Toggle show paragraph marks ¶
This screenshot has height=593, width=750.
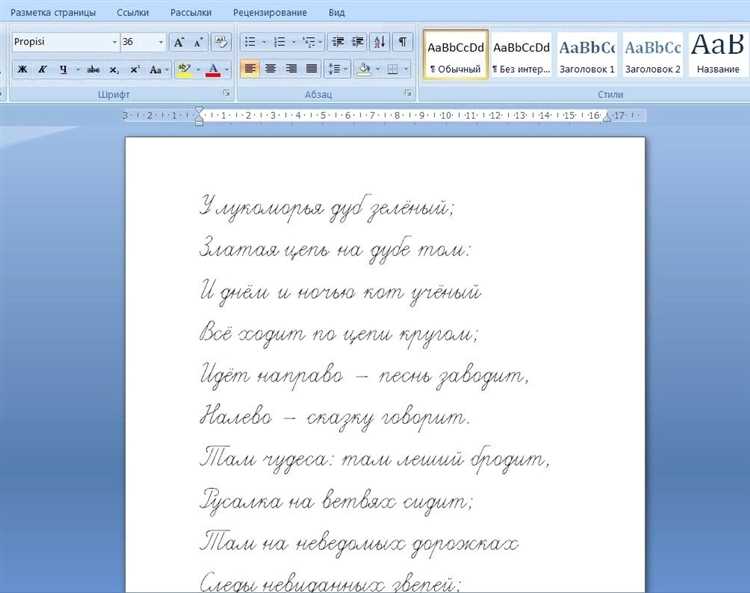coord(403,43)
